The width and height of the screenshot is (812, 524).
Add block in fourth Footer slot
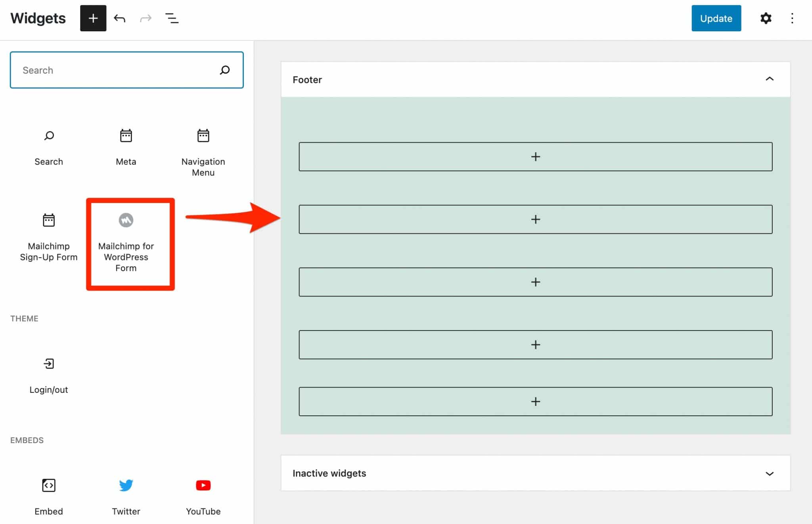point(535,344)
